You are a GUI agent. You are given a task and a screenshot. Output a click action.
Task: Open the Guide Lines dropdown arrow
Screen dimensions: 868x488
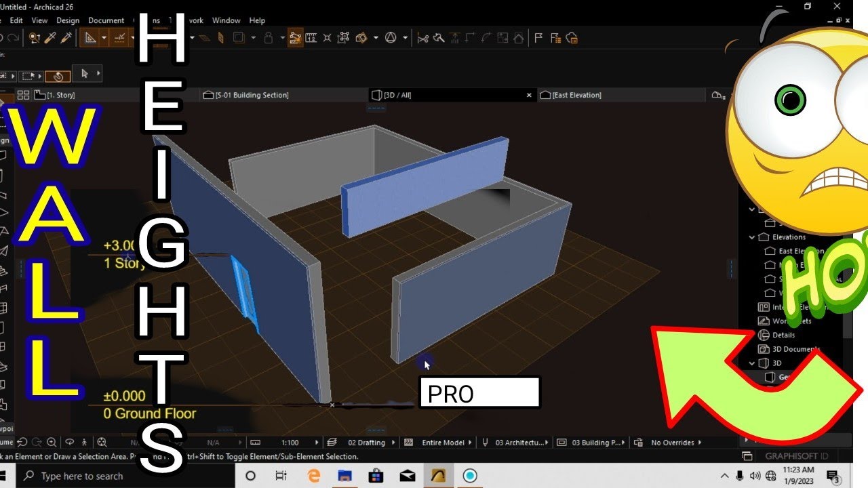pyautogui.click(x=104, y=38)
